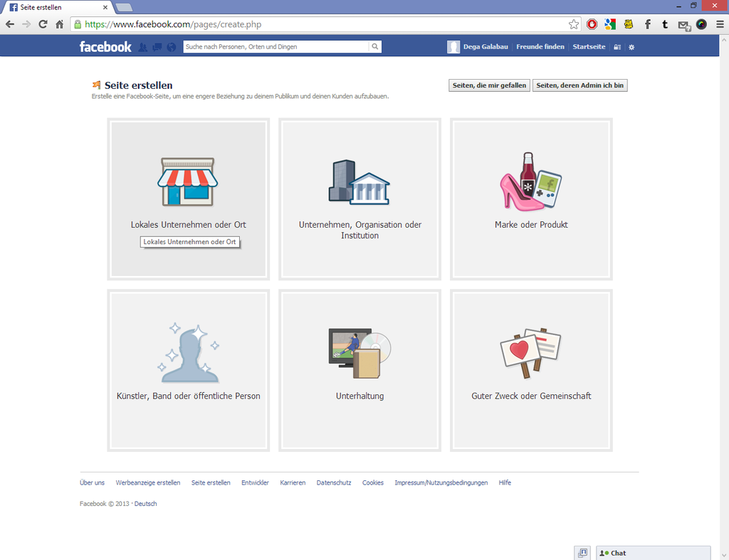Click the yellow face extension icon
This screenshot has width=729, height=560.
click(629, 24)
